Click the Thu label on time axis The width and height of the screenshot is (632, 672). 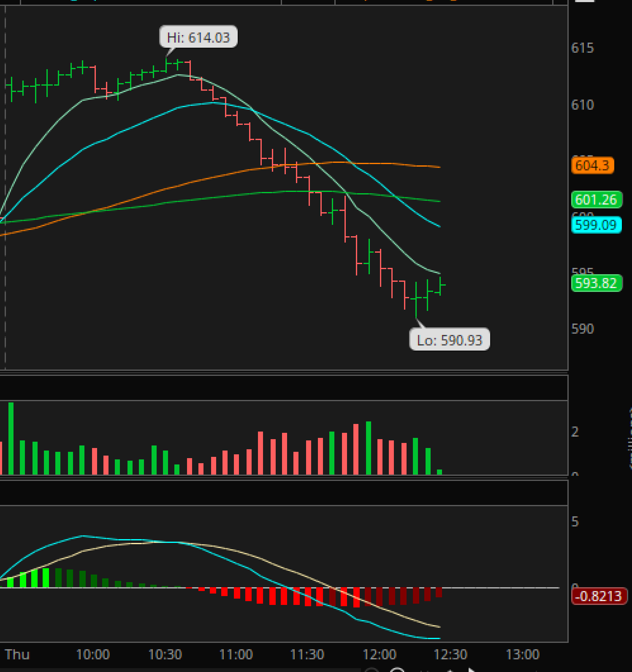coord(17,654)
